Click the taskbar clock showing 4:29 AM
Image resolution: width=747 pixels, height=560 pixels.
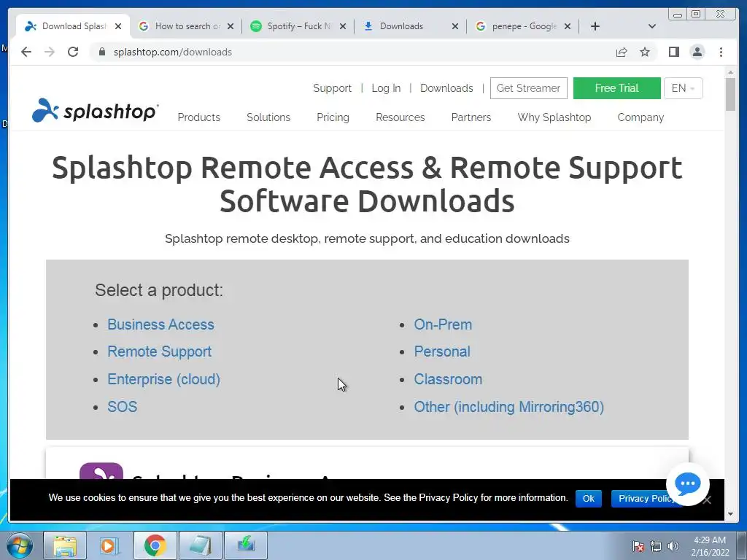[710, 546]
